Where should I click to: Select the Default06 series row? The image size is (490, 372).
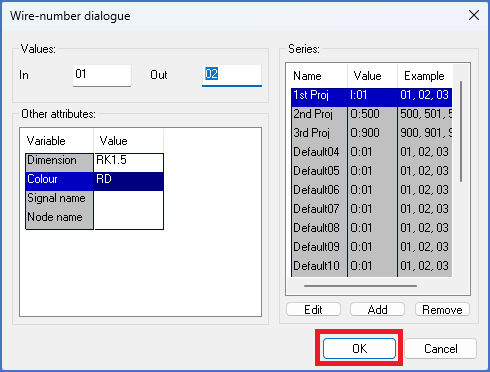click(x=371, y=193)
